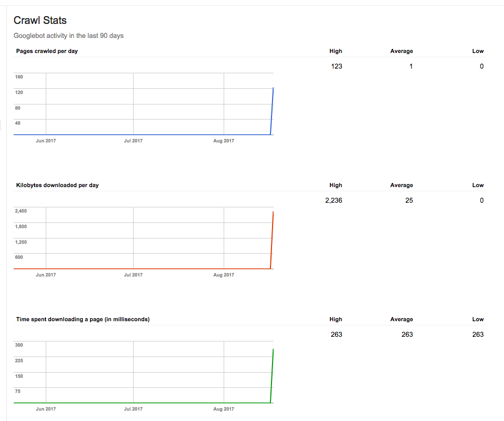This screenshot has width=504, height=421.
Task: Click the 1,200 axis label in kilobytes chart
Action: click(21, 242)
